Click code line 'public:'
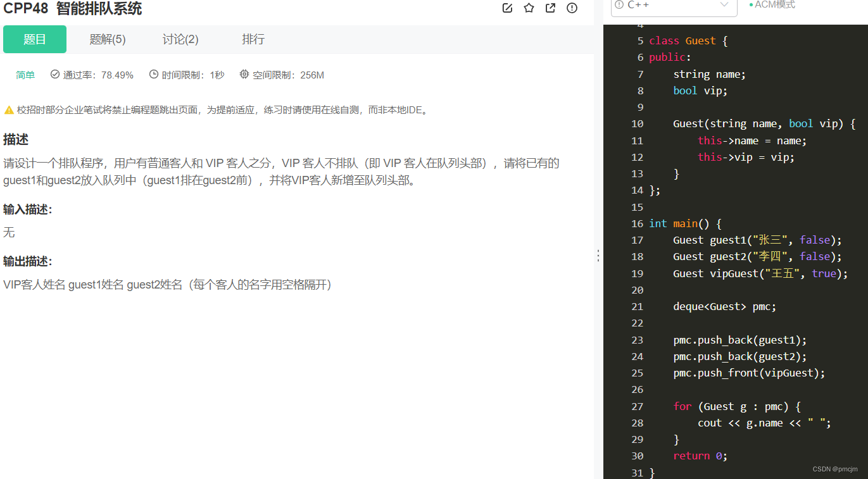This screenshot has width=868, height=479. (670, 58)
